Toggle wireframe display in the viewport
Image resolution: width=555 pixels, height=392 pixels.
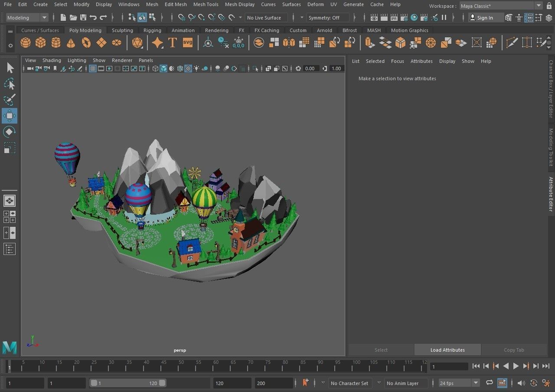pos(155,69)
